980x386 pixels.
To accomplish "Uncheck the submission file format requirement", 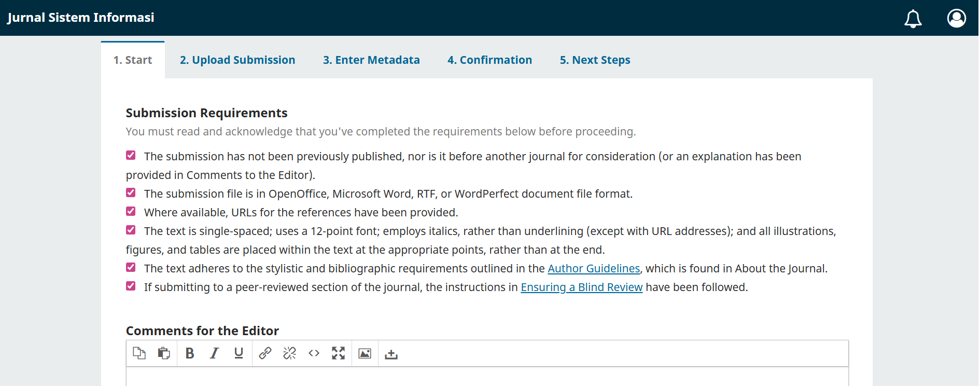I will tap(131, 193).
